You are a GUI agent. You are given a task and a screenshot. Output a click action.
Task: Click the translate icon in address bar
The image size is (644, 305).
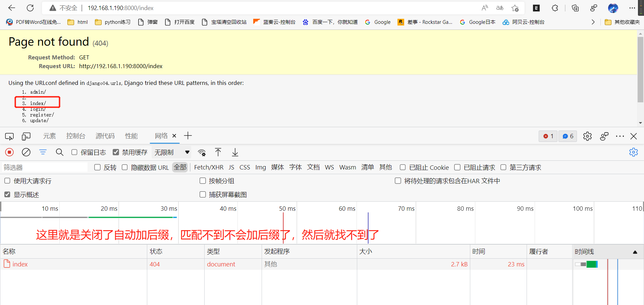pyautogui.click(x=500, y=8)
